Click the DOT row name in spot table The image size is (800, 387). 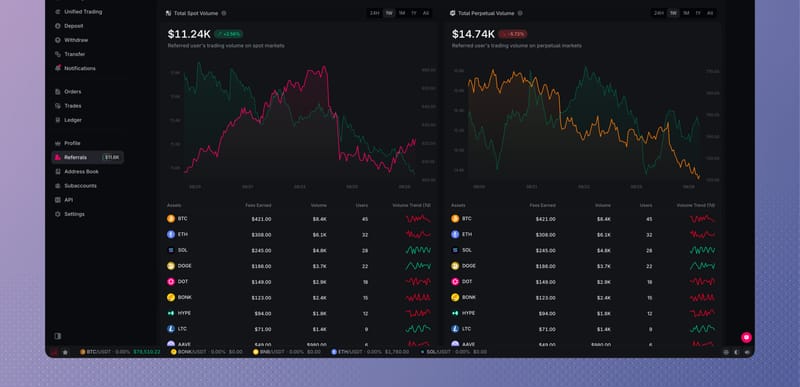[x=182, y=281]
